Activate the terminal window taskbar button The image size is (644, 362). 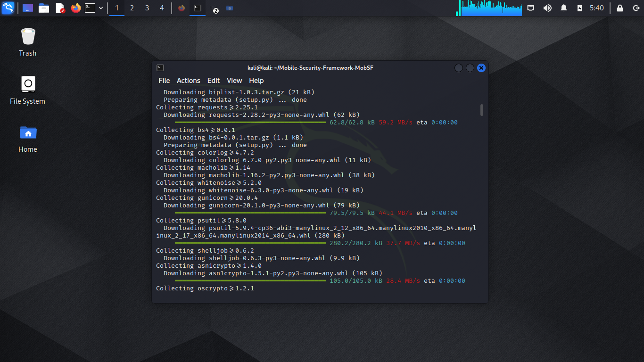click(198, 8)
